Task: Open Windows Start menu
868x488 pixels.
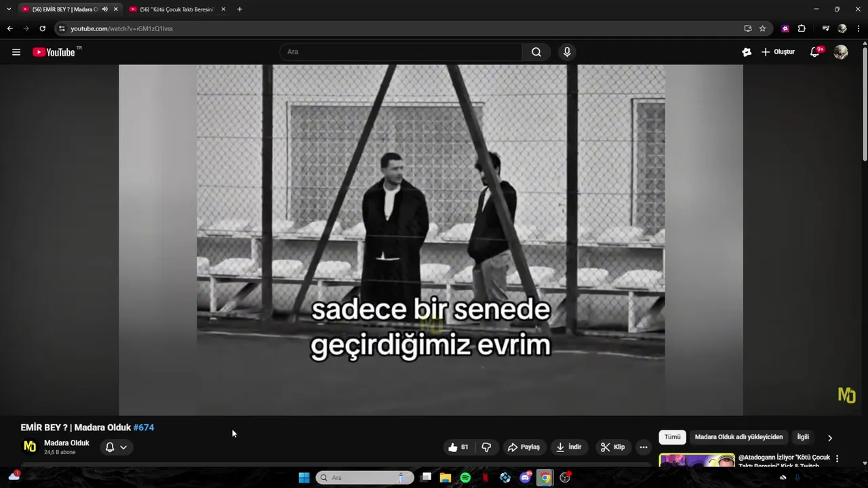Action: point(304,478)
